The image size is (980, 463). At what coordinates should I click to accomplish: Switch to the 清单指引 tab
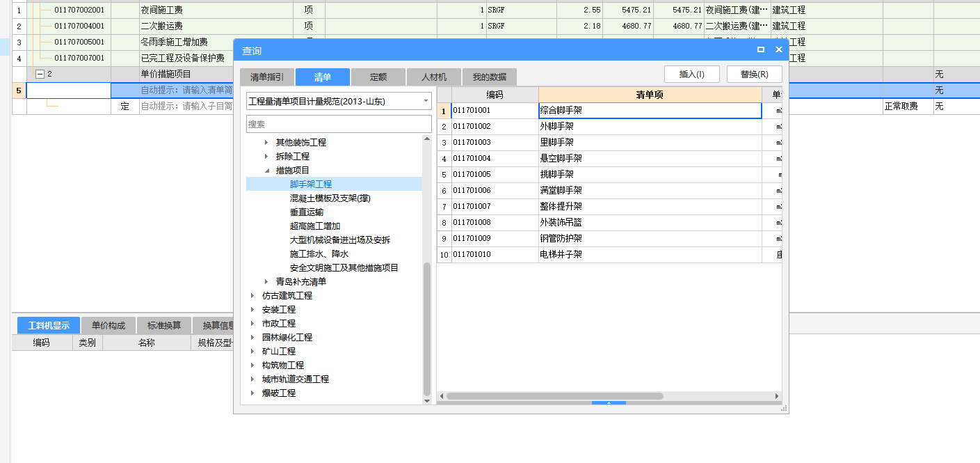[267, 77]
